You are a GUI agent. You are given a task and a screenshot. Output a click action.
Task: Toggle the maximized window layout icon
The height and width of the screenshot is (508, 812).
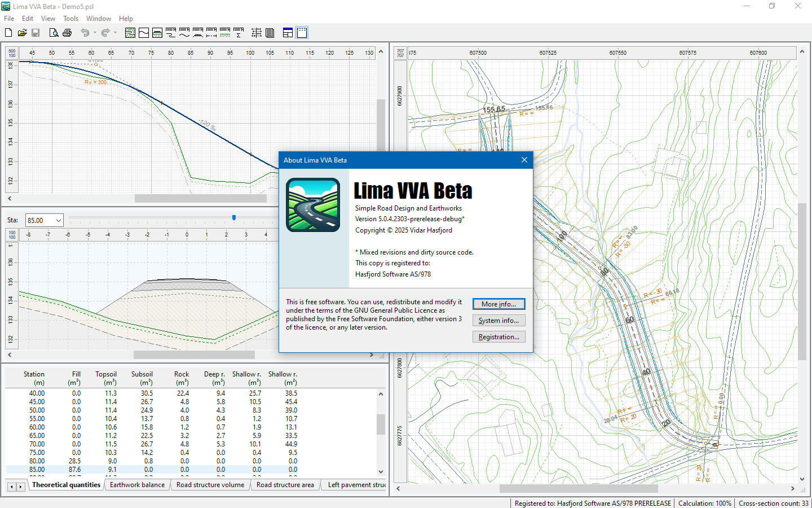tap(302, 33)
